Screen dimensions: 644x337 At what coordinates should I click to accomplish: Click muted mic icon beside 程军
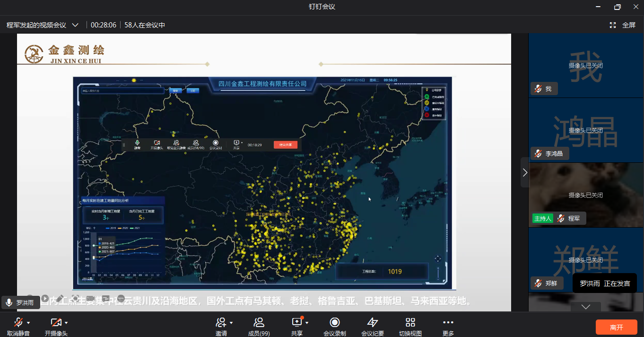(561, 218)
